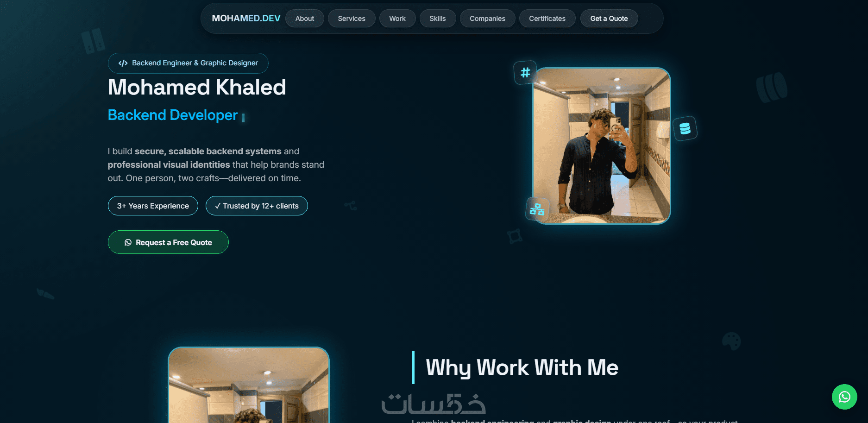Click the Get a Quote button
Image resolution: width=868 pixels, height=423 pixels.
609,19
